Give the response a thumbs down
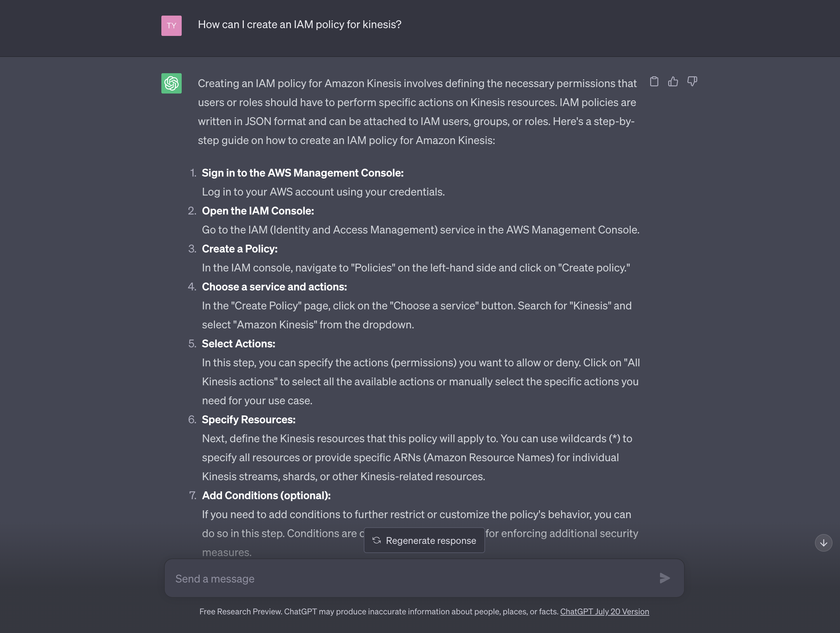 tap(692, 82)
